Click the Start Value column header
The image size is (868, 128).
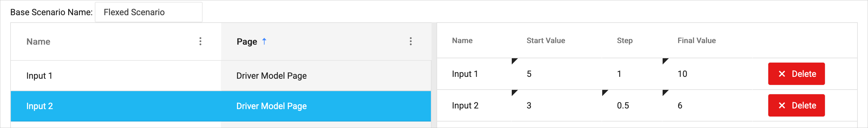[546, 40]
